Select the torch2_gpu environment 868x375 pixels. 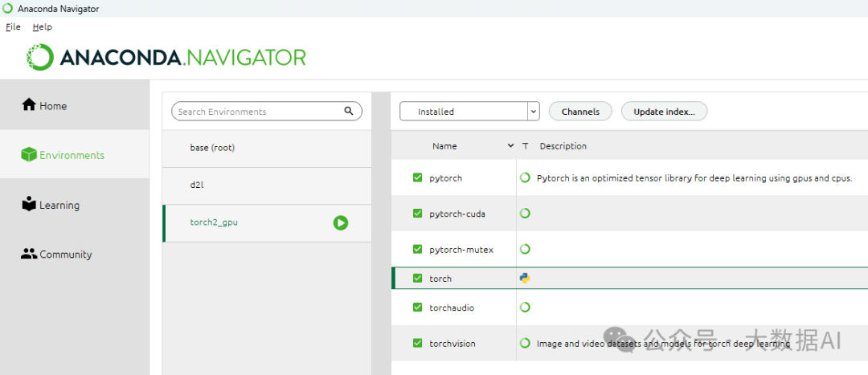(x=267, y=223)
